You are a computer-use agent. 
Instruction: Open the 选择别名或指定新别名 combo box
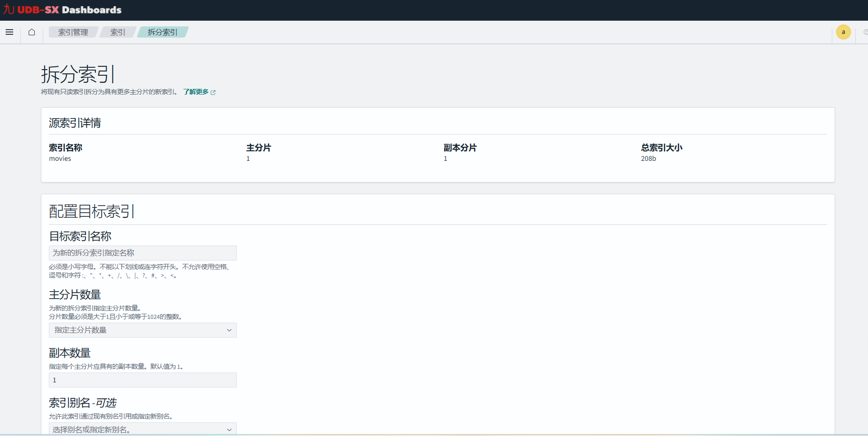tap(136, 429)
